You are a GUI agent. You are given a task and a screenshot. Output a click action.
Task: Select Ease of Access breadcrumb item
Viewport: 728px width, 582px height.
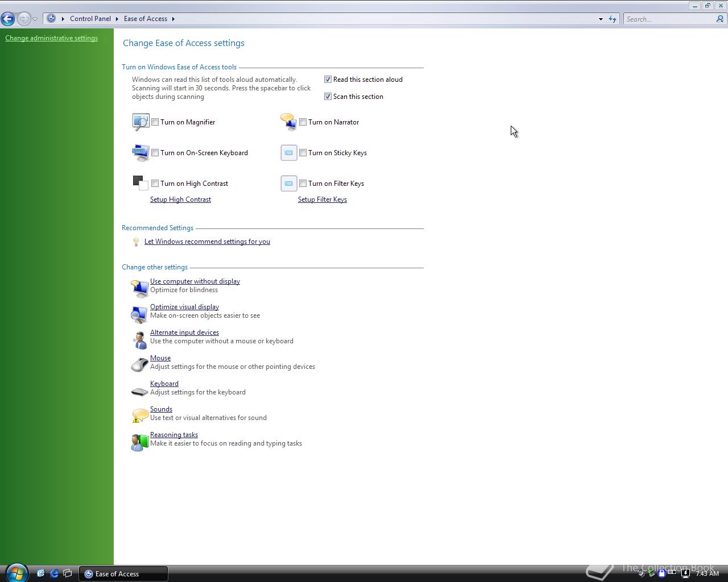tap(146, 19)
